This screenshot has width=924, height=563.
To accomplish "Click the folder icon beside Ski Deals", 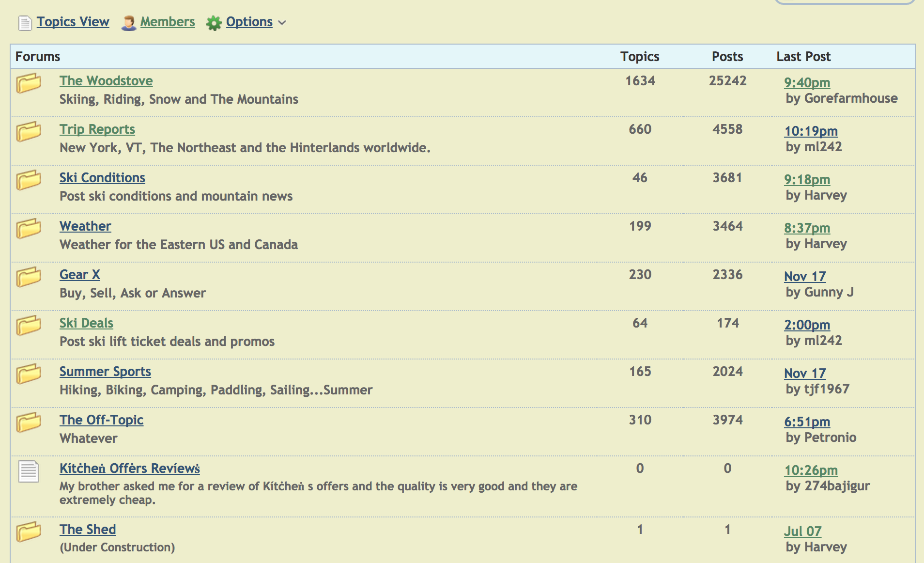I will coord(29,325).
